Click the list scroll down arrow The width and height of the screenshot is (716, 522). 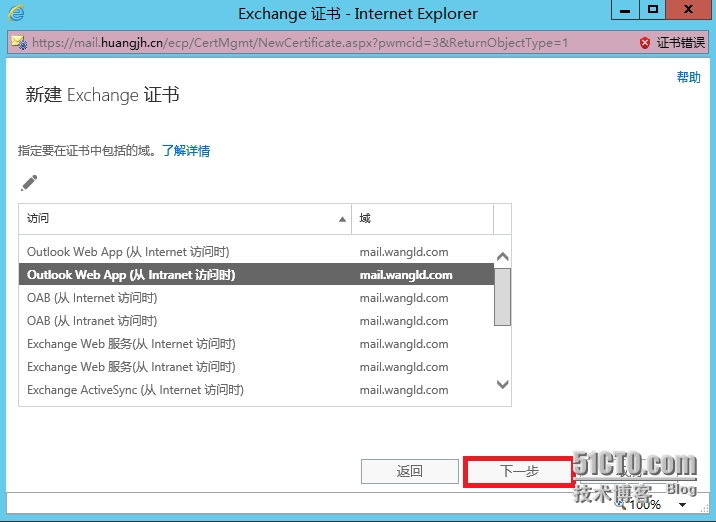tap(502, 384)
